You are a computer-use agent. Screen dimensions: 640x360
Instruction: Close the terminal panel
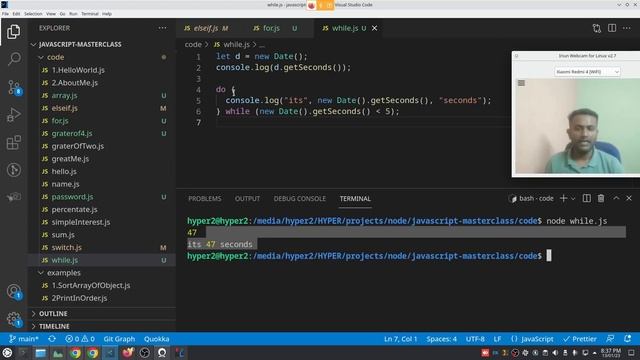coord(629,198)
